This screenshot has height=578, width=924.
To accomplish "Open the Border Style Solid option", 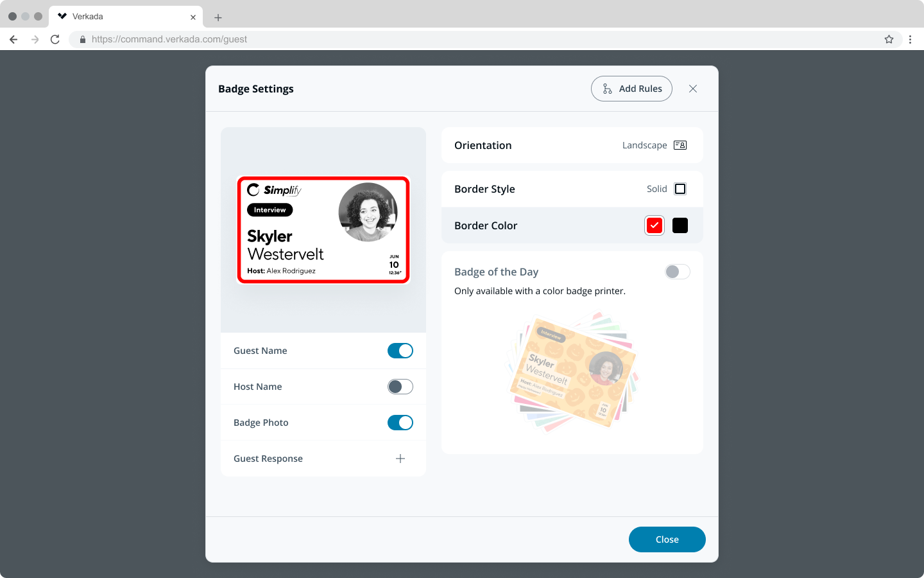I will (656, 189).
